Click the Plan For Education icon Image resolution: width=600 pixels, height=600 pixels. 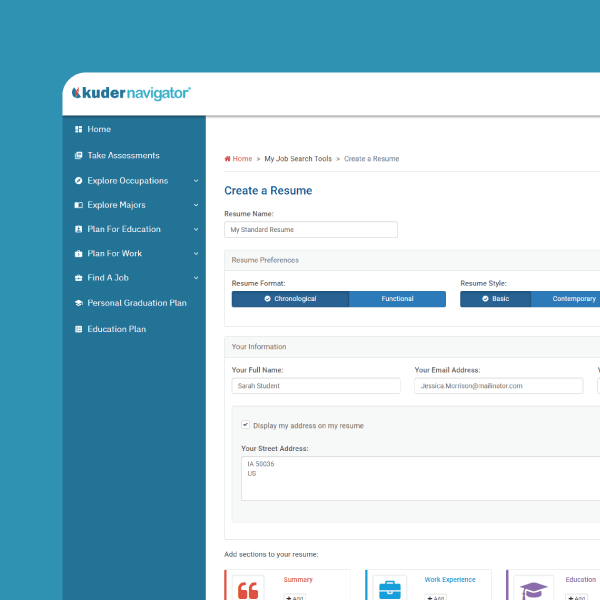pos(78,229)
